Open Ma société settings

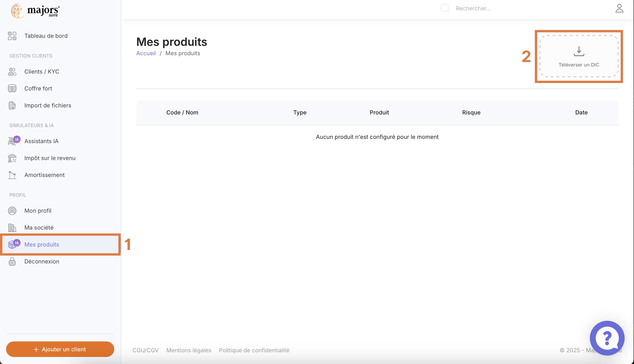pyautogui.click(x=39, y=227)
